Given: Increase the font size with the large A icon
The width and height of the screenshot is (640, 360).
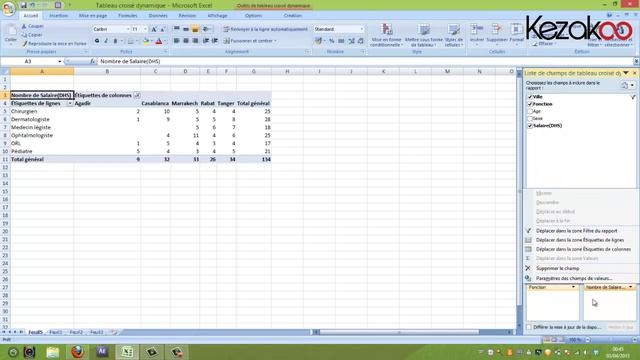Looking at the screenshot, I should (154, 29).
